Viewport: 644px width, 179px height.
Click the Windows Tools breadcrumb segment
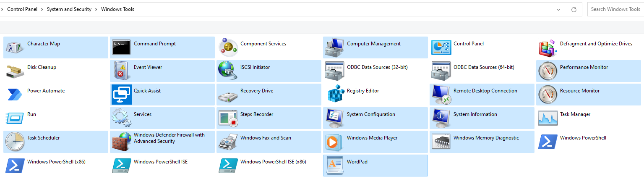[117, 9]
